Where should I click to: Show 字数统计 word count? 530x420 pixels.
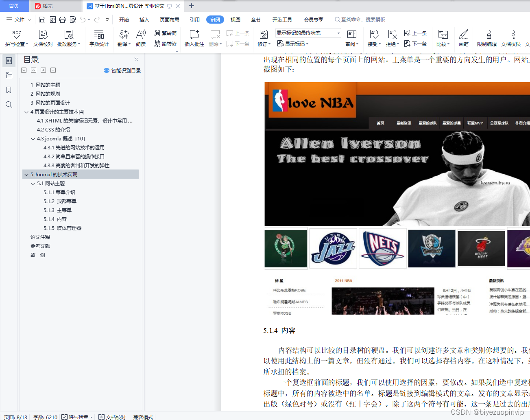click(x=99, y=38)
